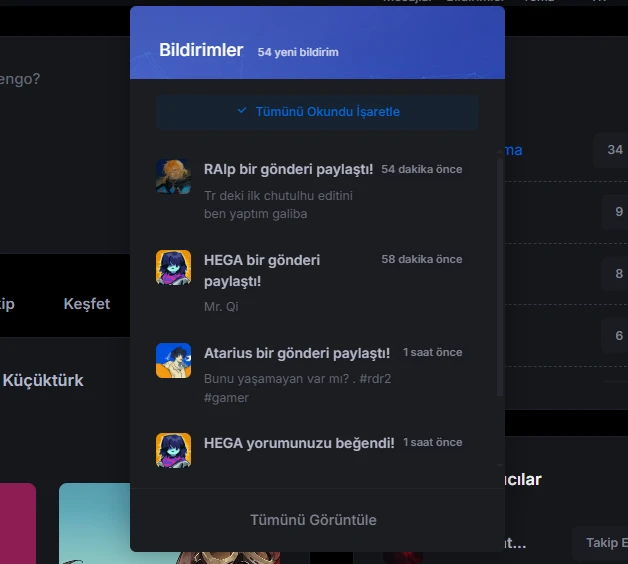Click HEGA's avatar on the comment like notification
Screen dimensions: 628x564
pyautogui.click(x=173, y=450)
